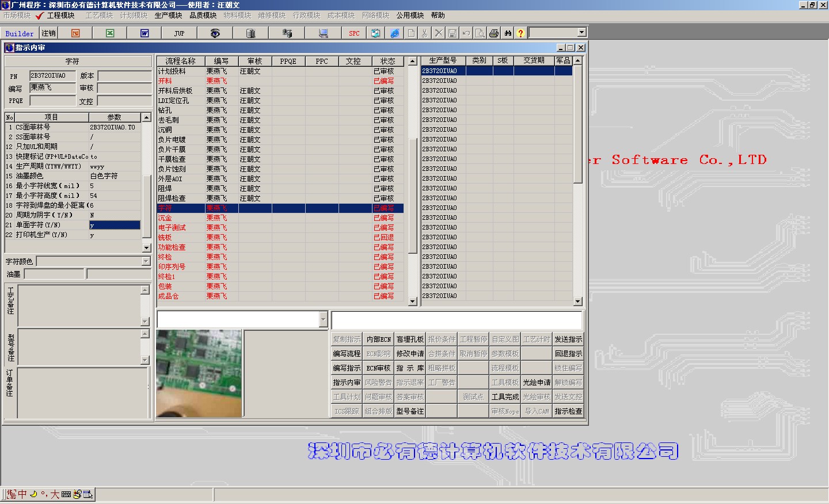This screenshot has height=504, width=829.
Task: Click the 指示检查 button
Action: (x=568, y=411)
